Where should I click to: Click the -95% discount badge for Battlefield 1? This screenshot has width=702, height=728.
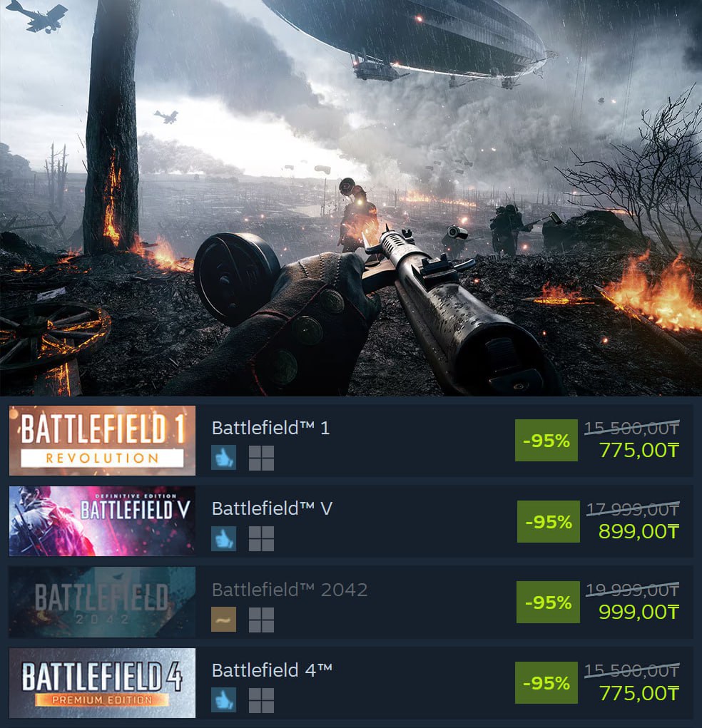pyautogui.click(x=546, y=440)
